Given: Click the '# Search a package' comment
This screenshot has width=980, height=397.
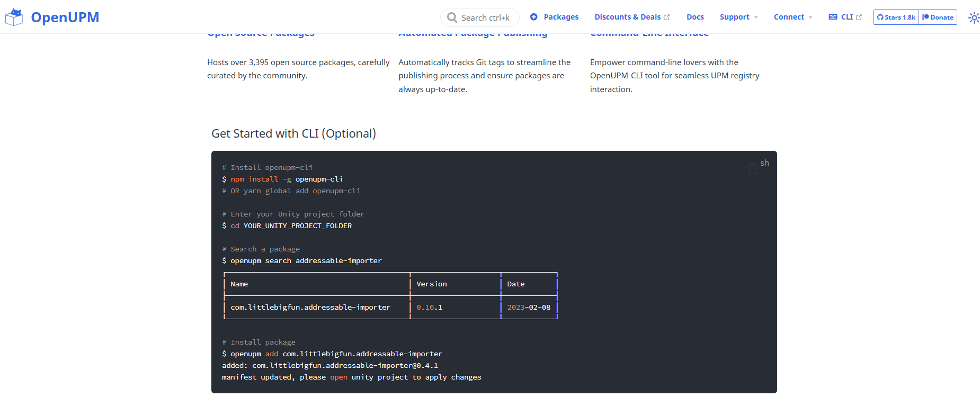Looking at the screenshot, I should 261,249.
